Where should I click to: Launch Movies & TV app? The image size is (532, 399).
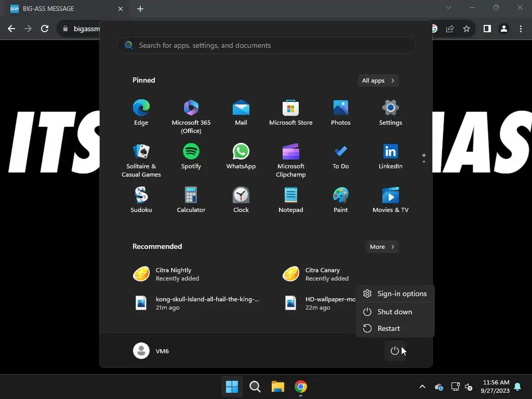pos(391,200)
